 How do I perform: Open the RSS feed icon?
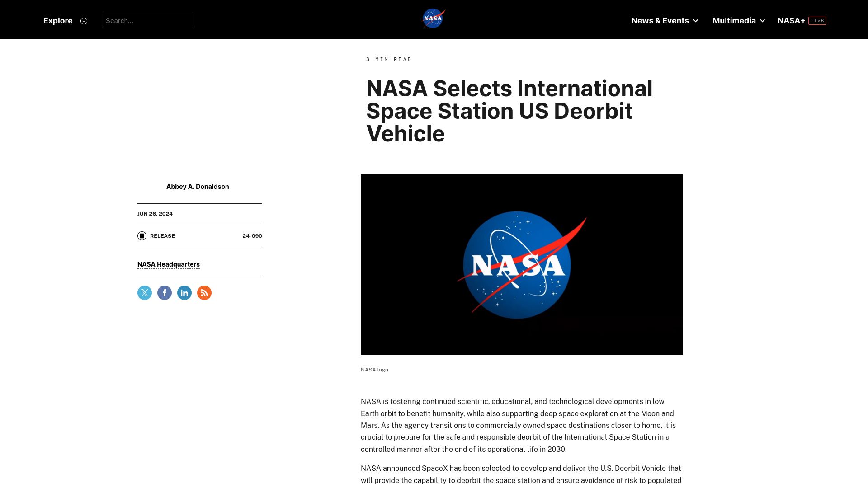pos(204,293)
